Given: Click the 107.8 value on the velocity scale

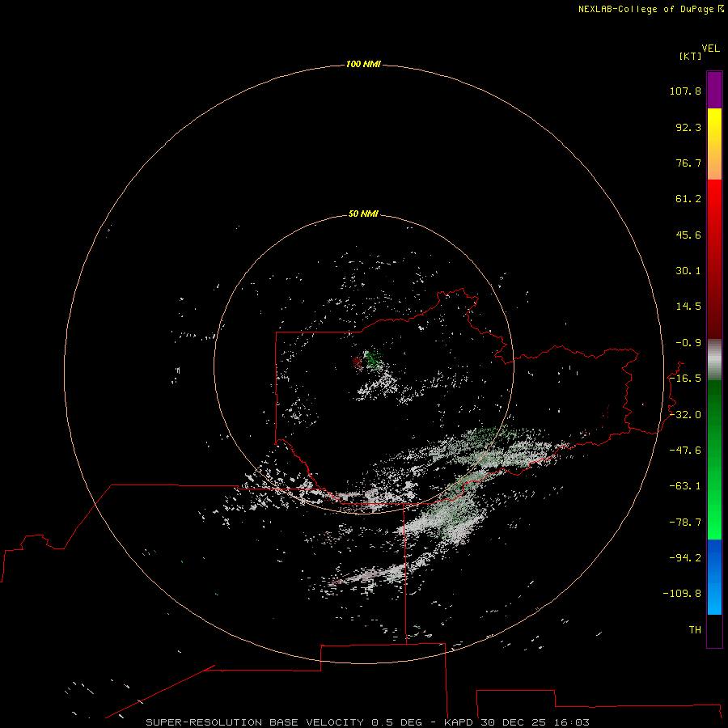Looking at the screenshot, I should click(685, 91).
